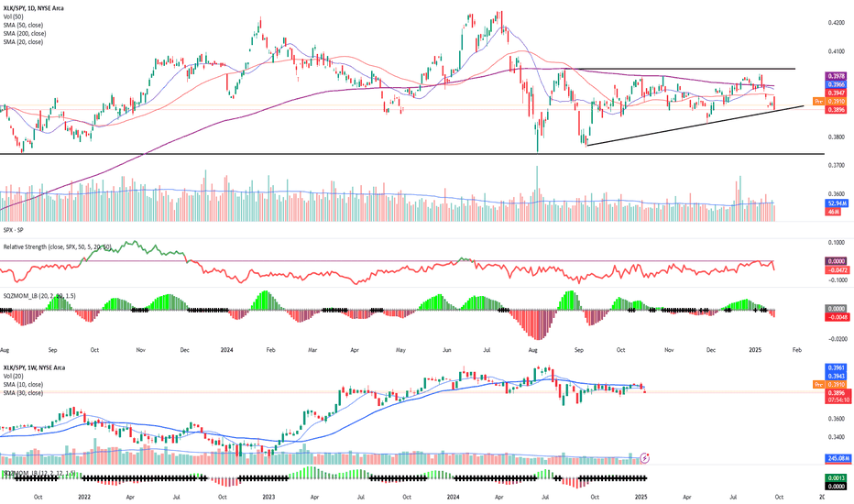Select the XLK/SPY, 1D, NYSE Arca chart title
The width and height of the screenshot is (854, 504).
(x=33, y=8)
